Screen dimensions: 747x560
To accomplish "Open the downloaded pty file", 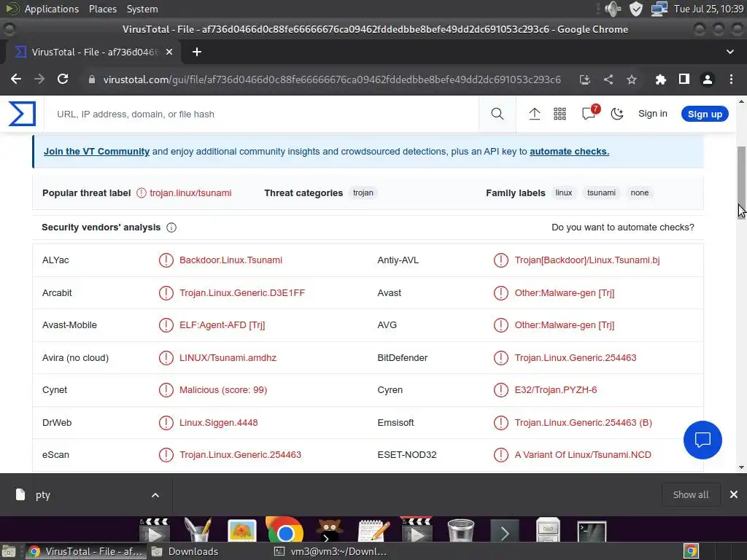I will pos(43,495).
